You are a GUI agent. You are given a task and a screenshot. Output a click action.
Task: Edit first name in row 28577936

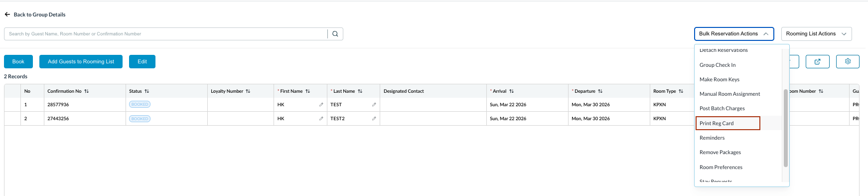tap(321, 105)
